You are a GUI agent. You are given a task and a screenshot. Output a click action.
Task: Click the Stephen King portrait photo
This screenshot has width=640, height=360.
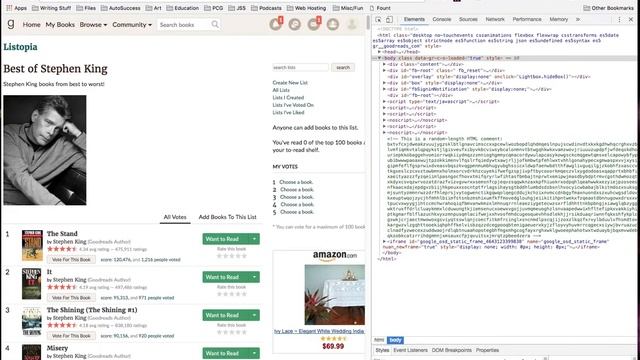point(45,150)
